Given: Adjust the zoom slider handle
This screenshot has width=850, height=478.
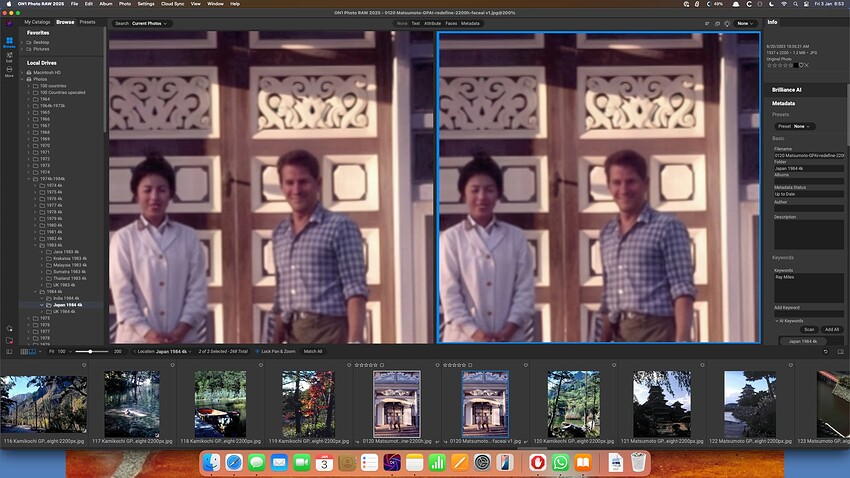Looking at the screenshot, I should coord(90,352).
